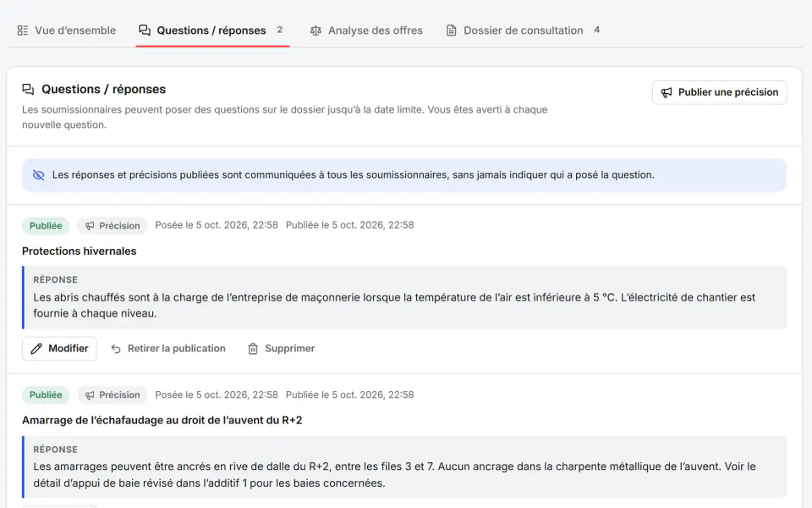Open the Dossier de consultation tab
Image resolution: width=812 pixels, height=508 pixels.
[523, 30]
